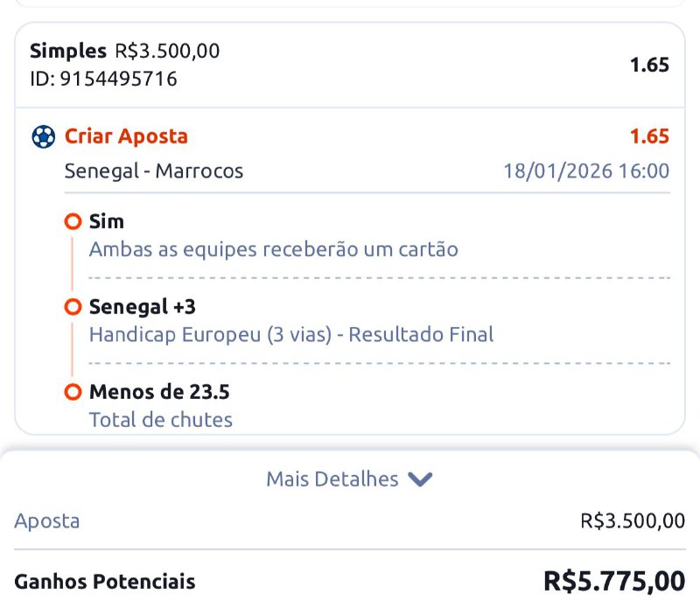Click the orange circle marker beside Senegal +3
700x601 pixels.
pyautogui.click(x=73, y=308)
